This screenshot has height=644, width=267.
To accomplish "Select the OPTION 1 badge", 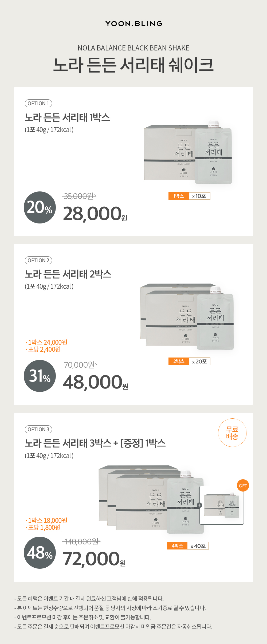I will (x=38, y=103).
